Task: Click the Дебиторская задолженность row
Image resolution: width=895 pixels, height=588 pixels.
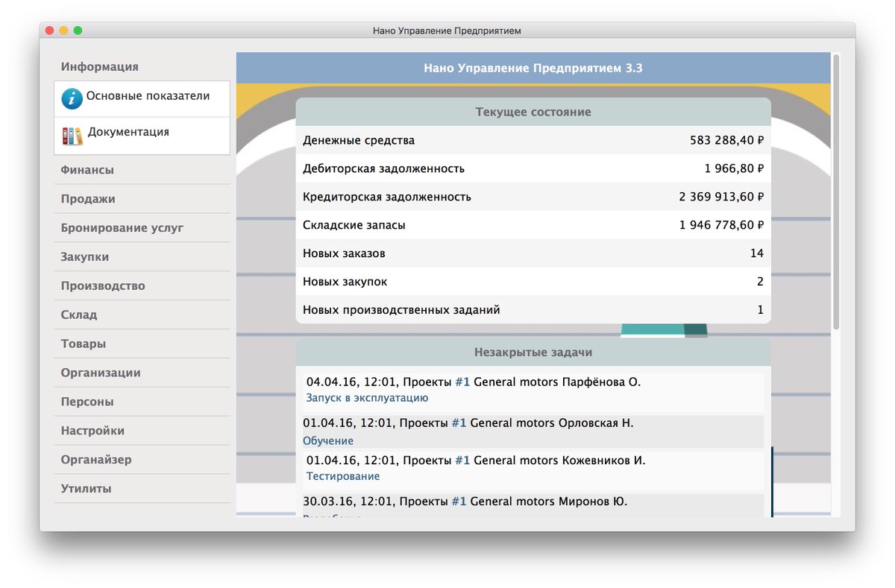Action: pyautogui.click(x=533, y=168)
